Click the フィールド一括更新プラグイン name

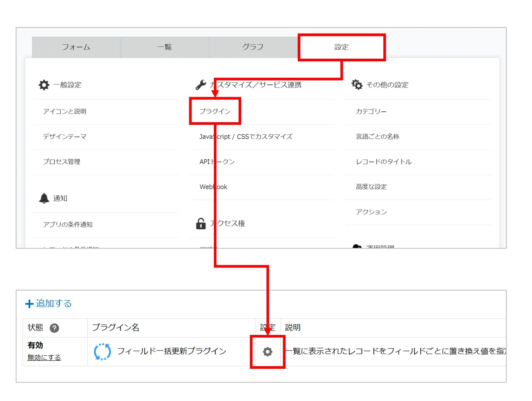point(172,351)
